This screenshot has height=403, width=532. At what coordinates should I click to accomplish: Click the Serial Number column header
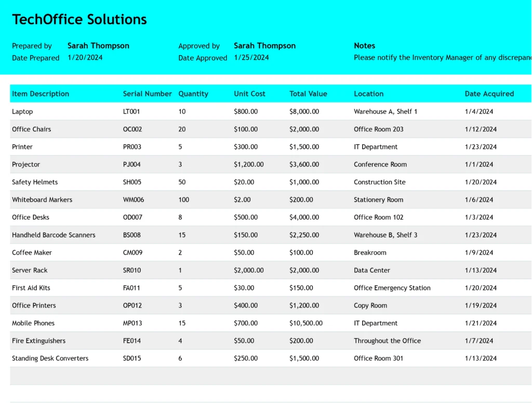[x=147, y=93]
